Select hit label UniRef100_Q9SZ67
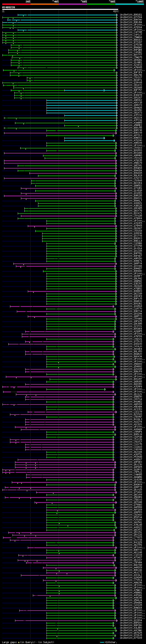 (x=131, y=98)
